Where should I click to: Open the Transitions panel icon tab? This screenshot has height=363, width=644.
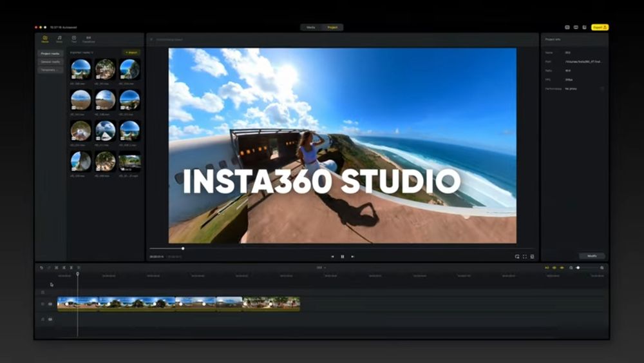[88, 39]
